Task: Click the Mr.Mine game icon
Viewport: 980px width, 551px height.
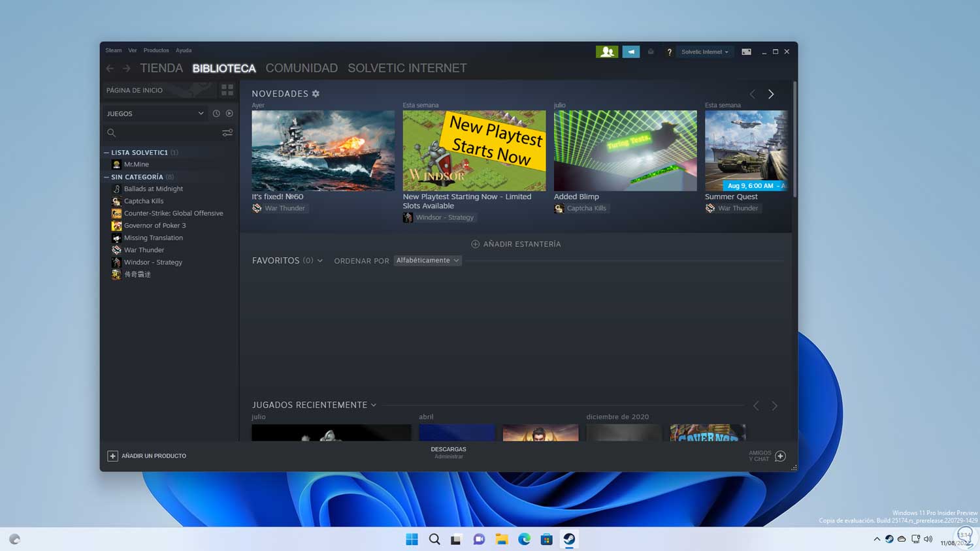Action: point(116,165)
